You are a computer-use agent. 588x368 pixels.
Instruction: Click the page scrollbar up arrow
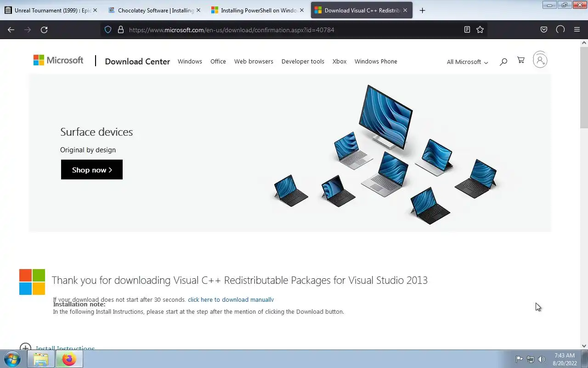tap(584, 43)
